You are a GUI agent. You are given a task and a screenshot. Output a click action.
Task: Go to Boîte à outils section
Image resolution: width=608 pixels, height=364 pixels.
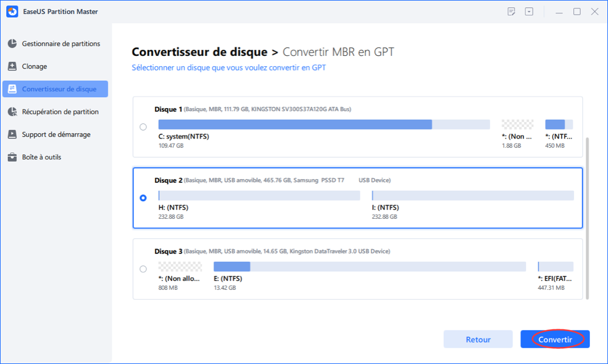41,157
